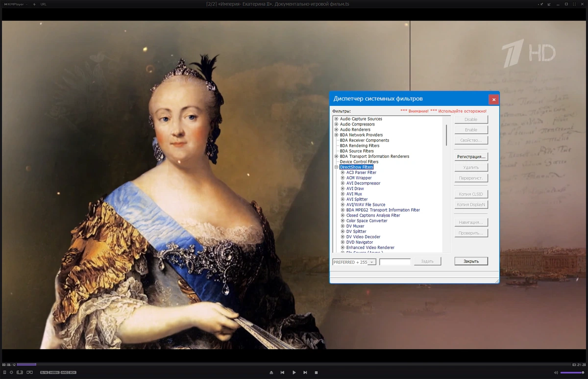Close the system filters manager dialog
588x379 pixels.
click(493, 100)
